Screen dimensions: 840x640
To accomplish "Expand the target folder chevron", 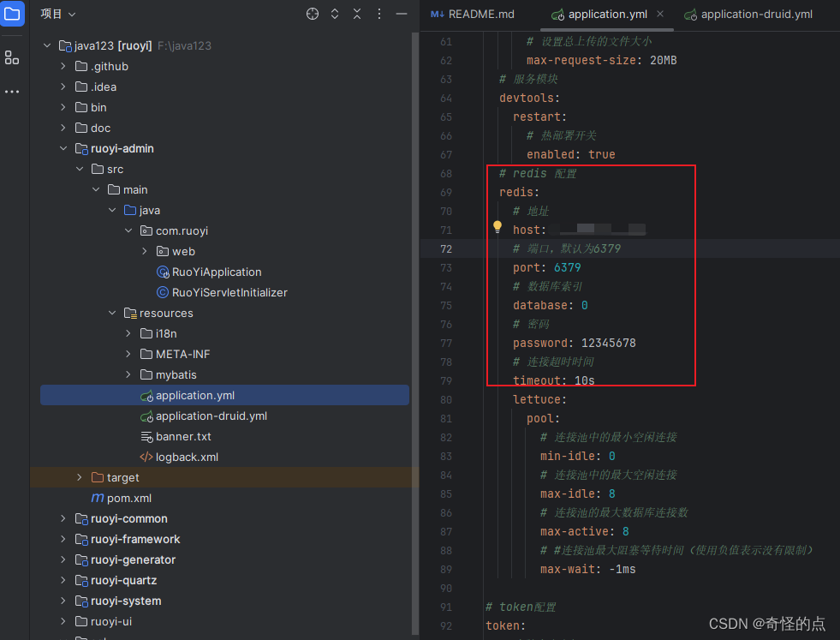I will coord(80,477).
